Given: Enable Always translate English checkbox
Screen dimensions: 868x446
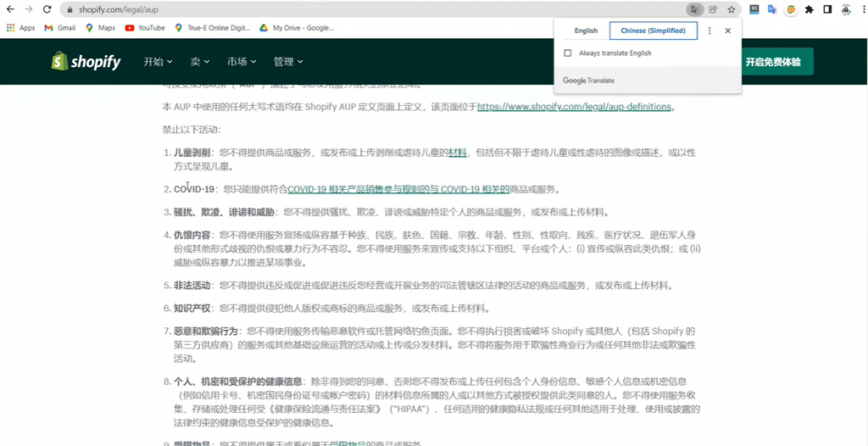Looking at the screenshot, I should point(568,53).
